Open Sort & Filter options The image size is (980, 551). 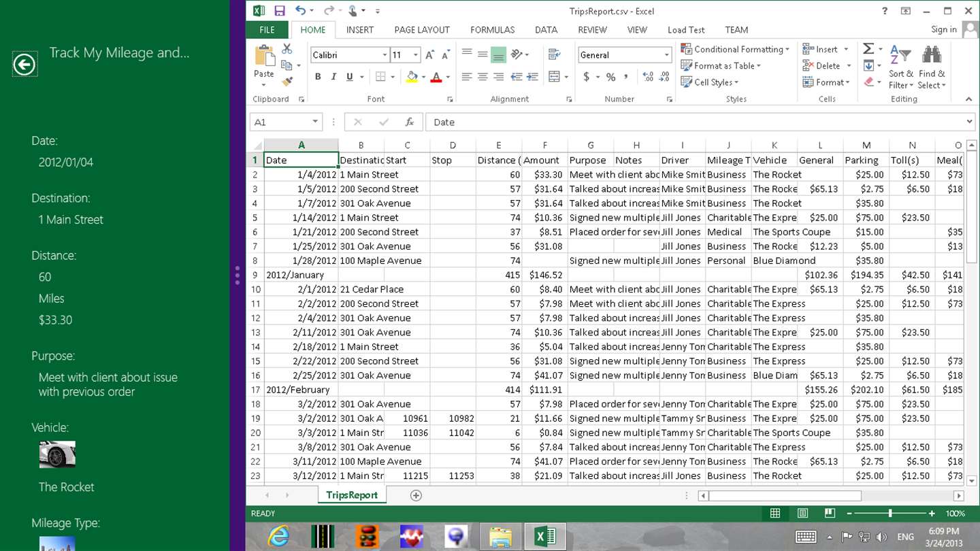click(901, 67)
